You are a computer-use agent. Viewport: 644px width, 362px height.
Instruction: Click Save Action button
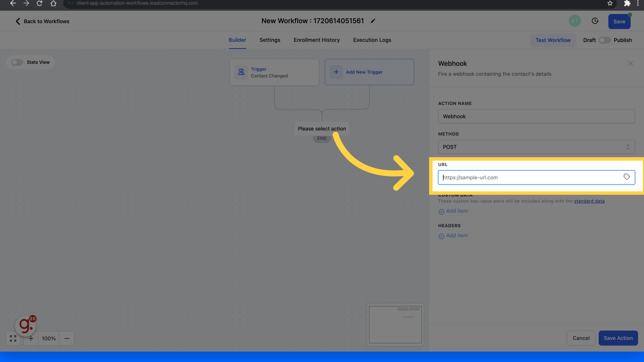(x=618, y=338)
